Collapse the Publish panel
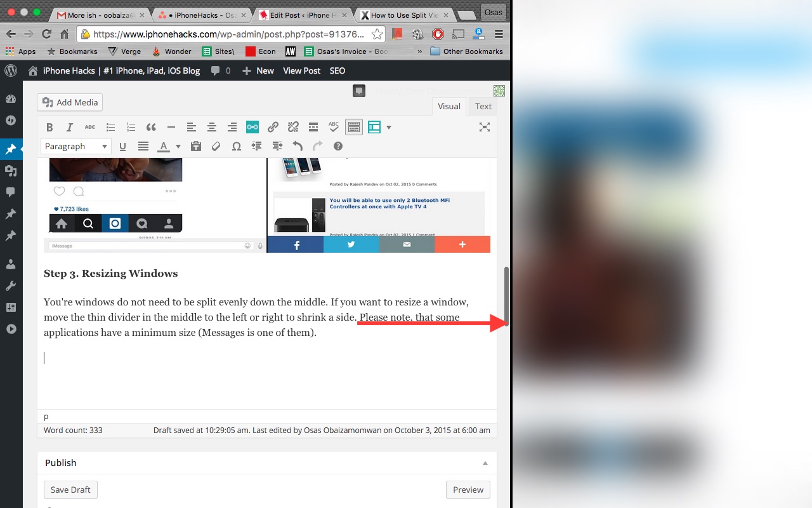Image resolution: width=812 pixels, height=508 pixels. (485, 463)
